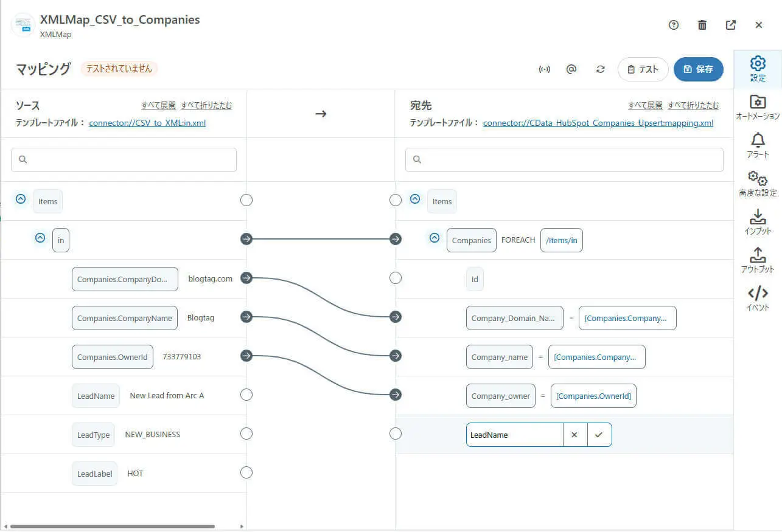Viewport: 782px width, 532px height.
Task: Open the オートメーション tab
Action: click(x=758, y=108)
